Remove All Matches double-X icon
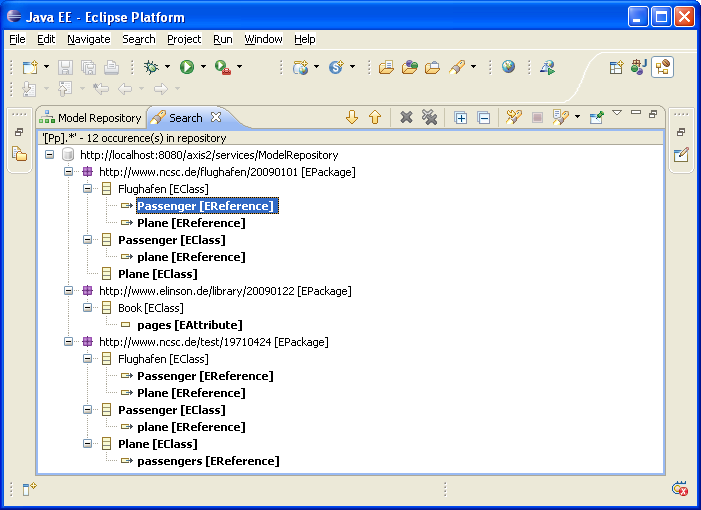The height and width of the screenshot is (510, 701). tap(429, 118)
